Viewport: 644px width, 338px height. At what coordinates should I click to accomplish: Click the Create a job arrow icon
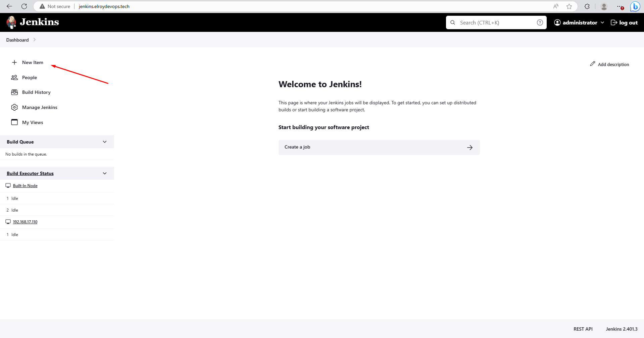tap(470, 147)
